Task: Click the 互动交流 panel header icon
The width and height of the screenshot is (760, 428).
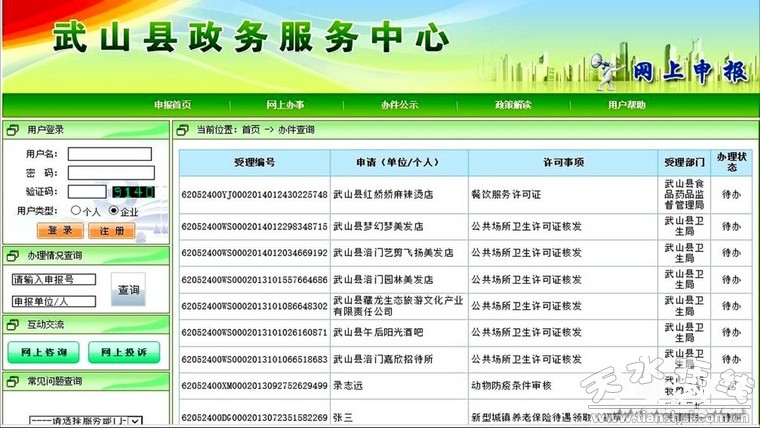Action: (x=12, y=324)
